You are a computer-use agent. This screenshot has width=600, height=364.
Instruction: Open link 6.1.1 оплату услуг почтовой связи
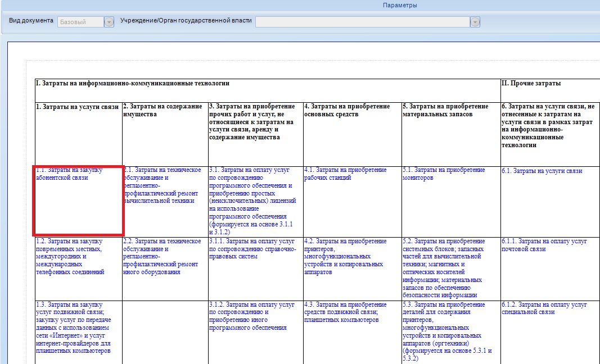pos(544,245)
